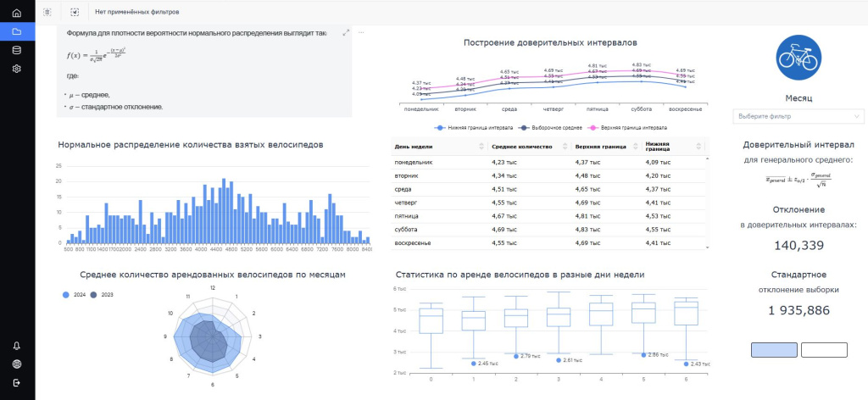The width and height of the screenshot is (868, 400).
Task: Click the clear filters trash icon
Action: pos(47,12)
